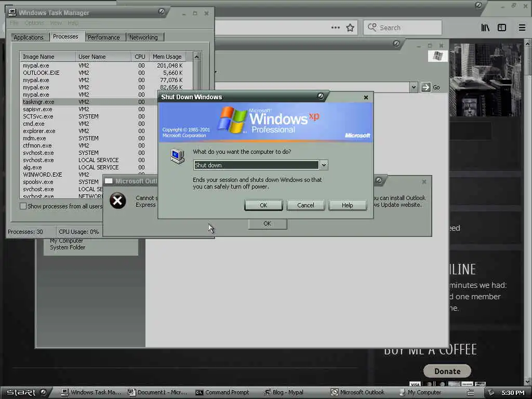Viewport: 532px width, 399px height.
Task: Open the View menu in Task Manager
Action: coord(56,23)
